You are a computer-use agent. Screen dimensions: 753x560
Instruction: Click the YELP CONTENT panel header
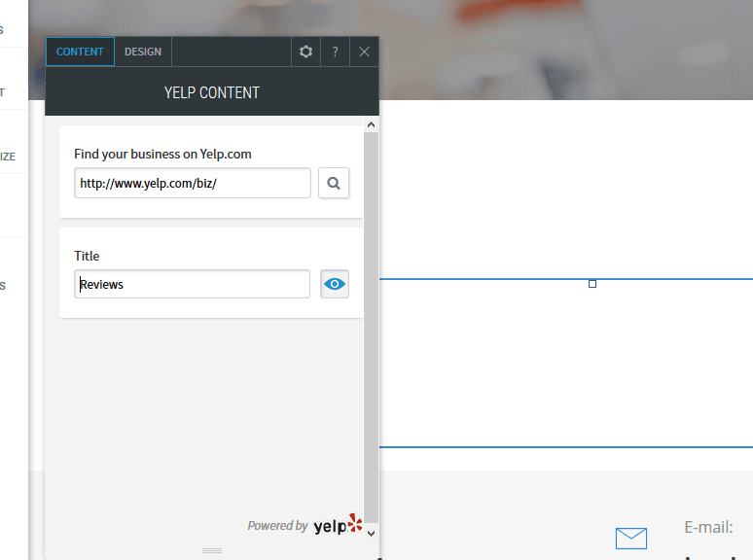tap(212, 92)
